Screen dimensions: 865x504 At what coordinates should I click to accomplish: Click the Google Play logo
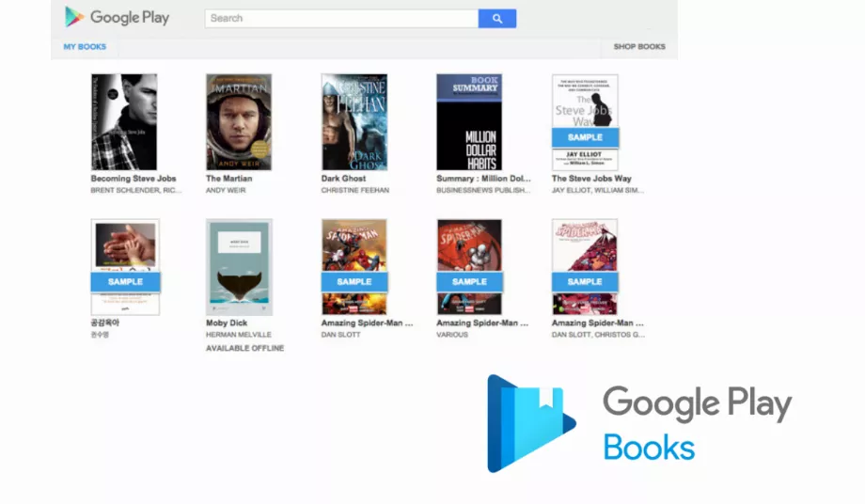[x=117, y=17]
